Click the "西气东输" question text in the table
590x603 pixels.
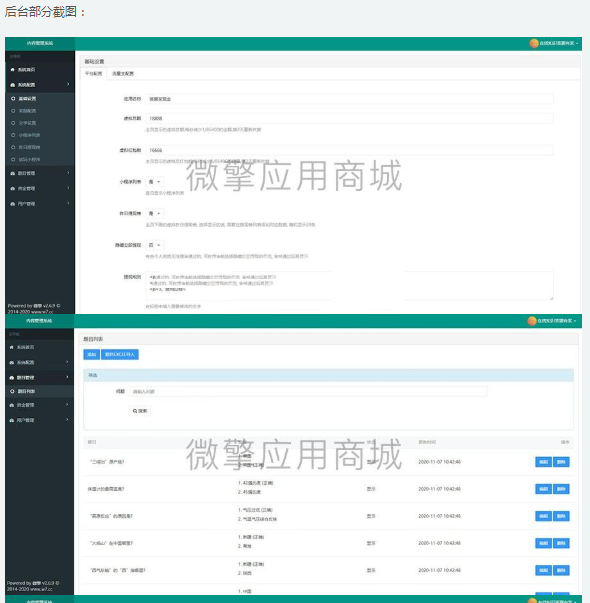click(117, 570)
